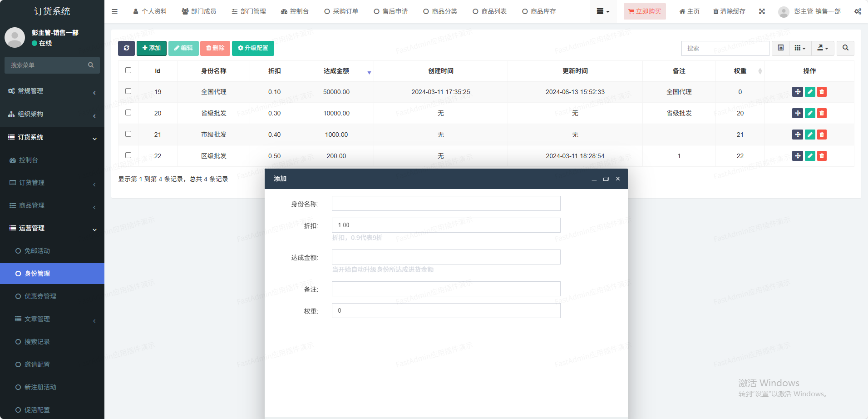Image resolution: width=868 pixels, height=419 pixels.
Task: Click the red delete icon for row 19
Action: pyautogui.click(x=822, y=92)
